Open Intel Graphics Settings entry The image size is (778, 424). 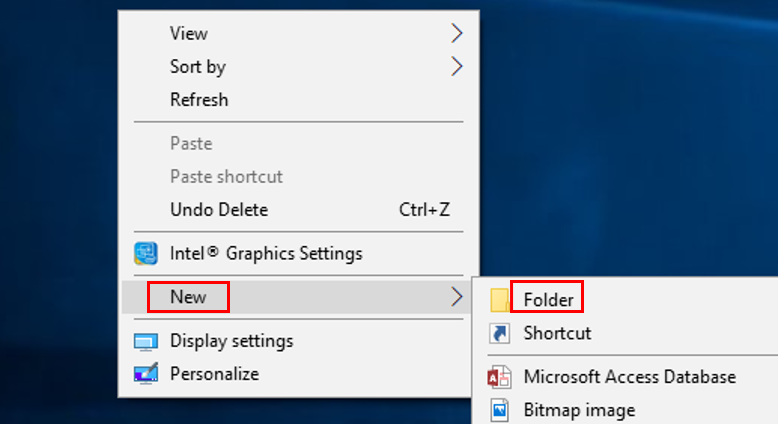pos(298,253)
